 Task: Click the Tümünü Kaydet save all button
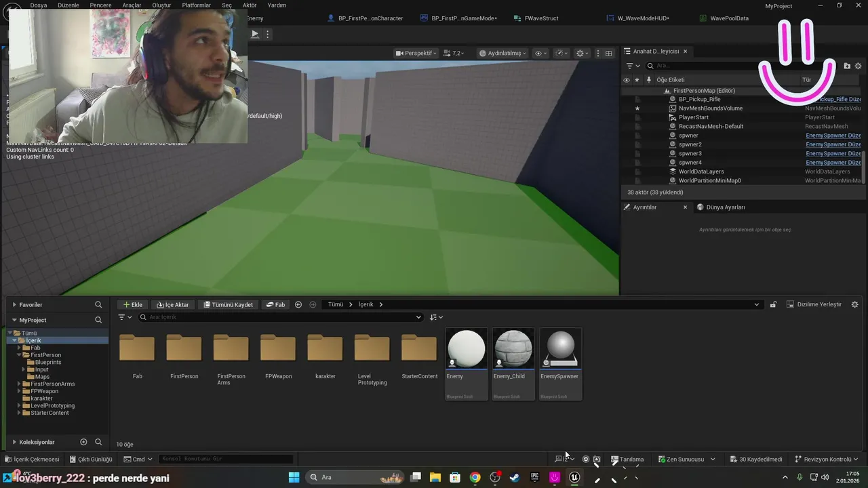[x=228, y=304]
